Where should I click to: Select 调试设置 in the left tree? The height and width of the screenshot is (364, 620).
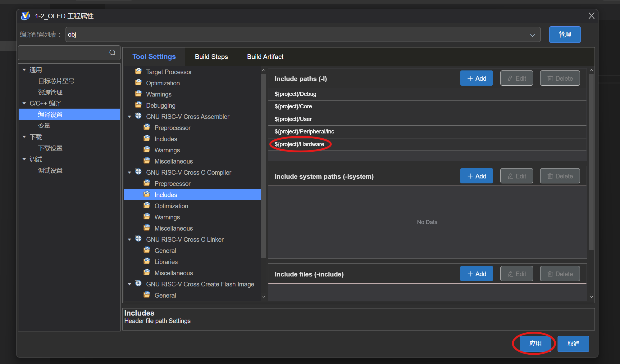(x=50, y=170)
